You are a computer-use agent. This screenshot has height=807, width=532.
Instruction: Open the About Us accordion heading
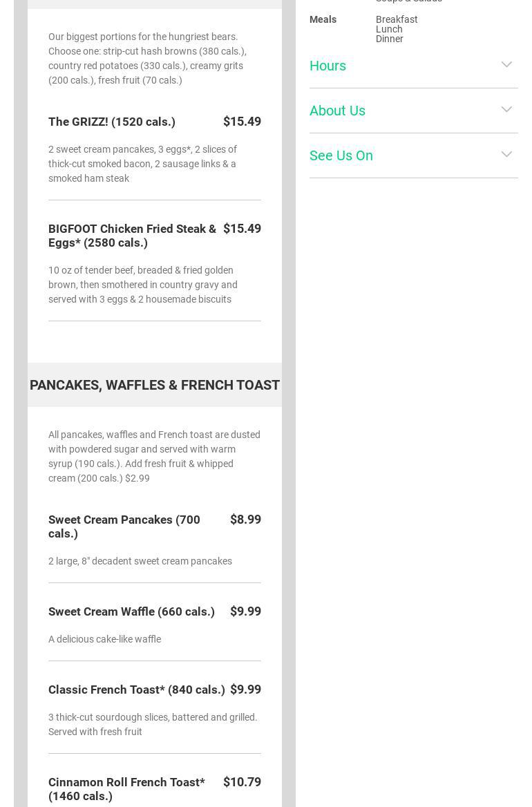(x=338, y=111)
